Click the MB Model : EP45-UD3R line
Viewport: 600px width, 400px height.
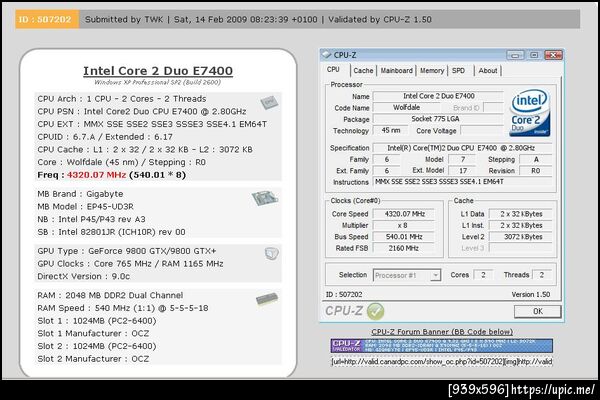(85, 207)
